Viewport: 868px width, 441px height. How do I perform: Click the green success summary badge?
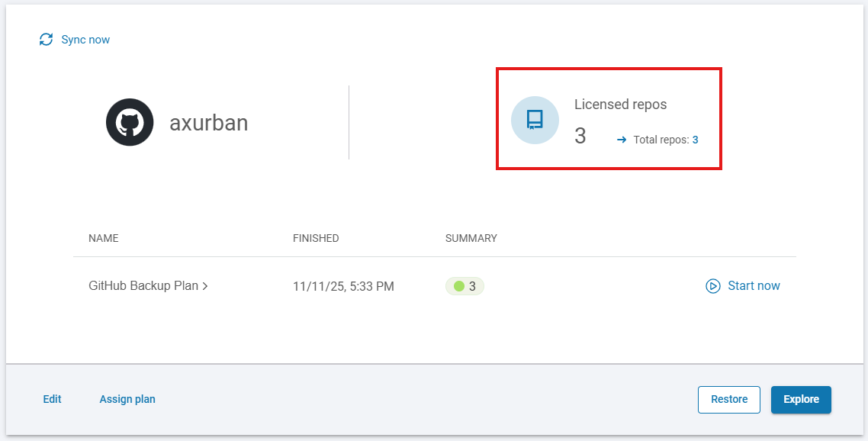tap(465, 286)
